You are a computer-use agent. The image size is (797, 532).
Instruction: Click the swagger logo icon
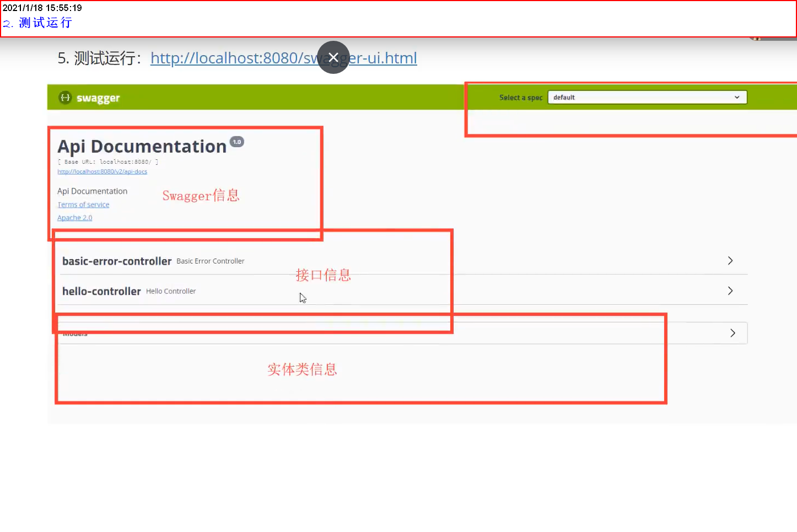pos(65,98)
